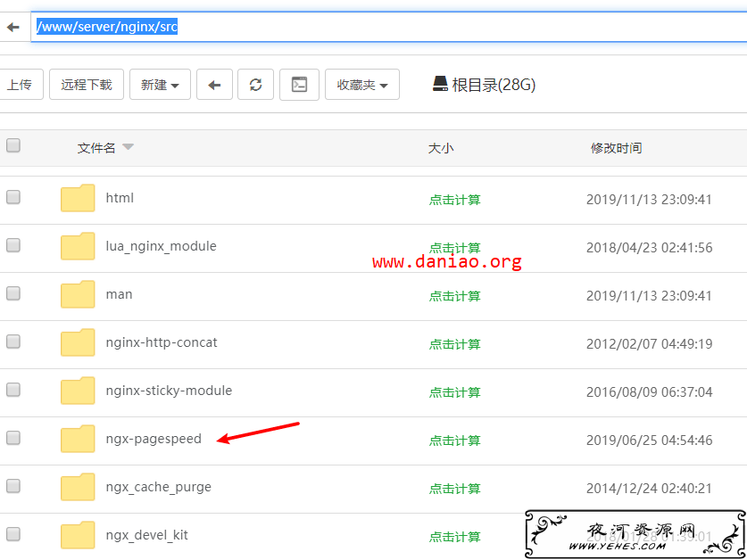Click the date 2012/02/07 04:49:19
747x560 pixels.
click(x=650, y=344)
